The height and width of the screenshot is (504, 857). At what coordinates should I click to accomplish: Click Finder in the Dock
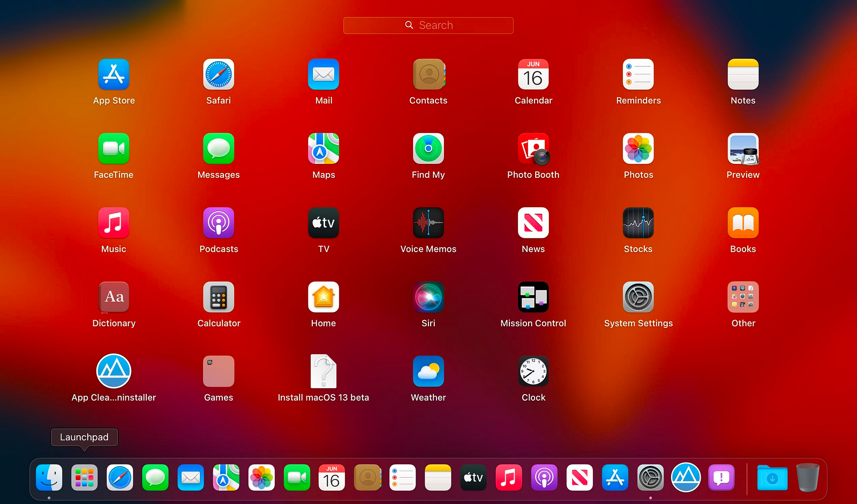49,478
